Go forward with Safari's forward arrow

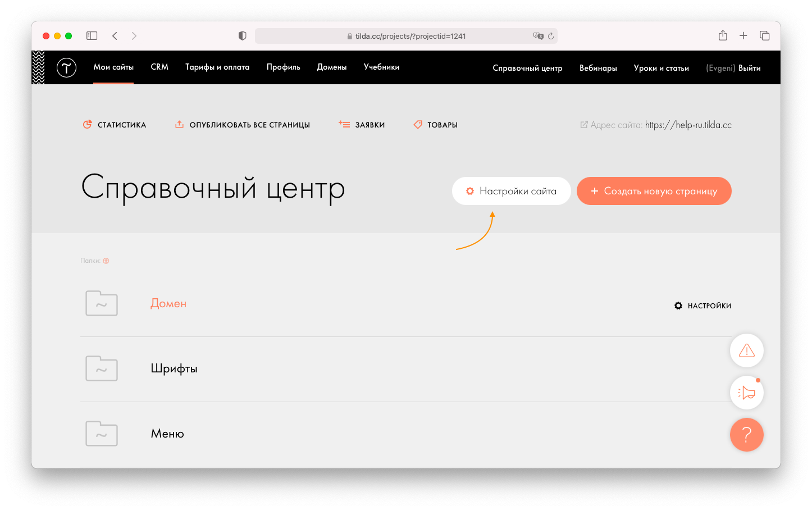tap(134, 36)
